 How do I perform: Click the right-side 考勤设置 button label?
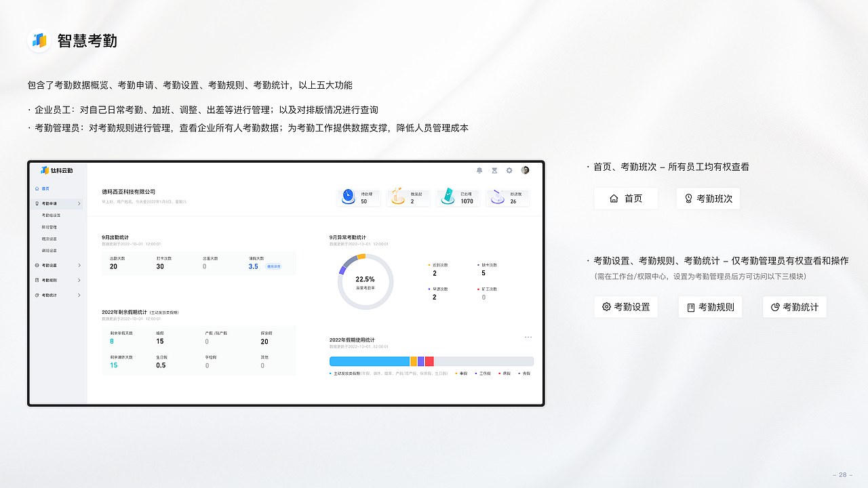[x=632, y=307]
